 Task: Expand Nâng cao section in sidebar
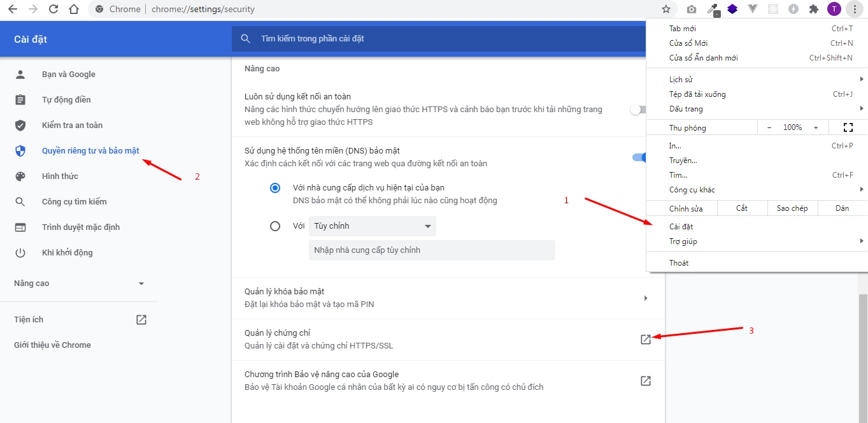click(x=80, y=283)
